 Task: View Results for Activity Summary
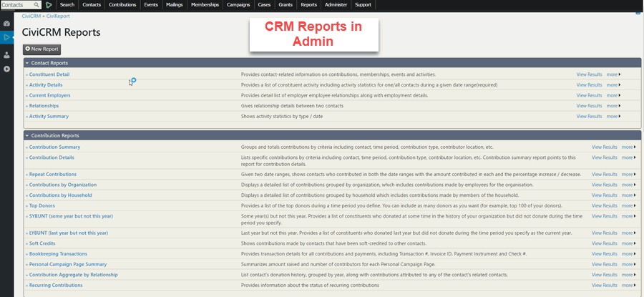click(x=589, y=116)
